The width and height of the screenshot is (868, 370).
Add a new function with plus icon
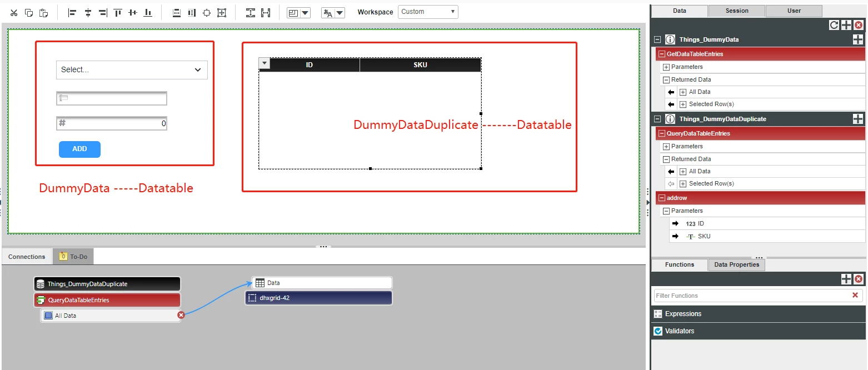(846, 279)
